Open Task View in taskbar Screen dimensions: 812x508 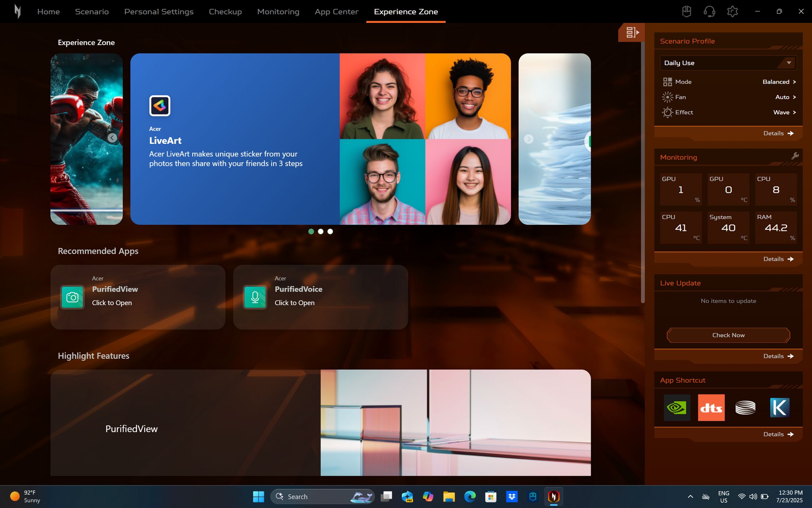[386, 497]
